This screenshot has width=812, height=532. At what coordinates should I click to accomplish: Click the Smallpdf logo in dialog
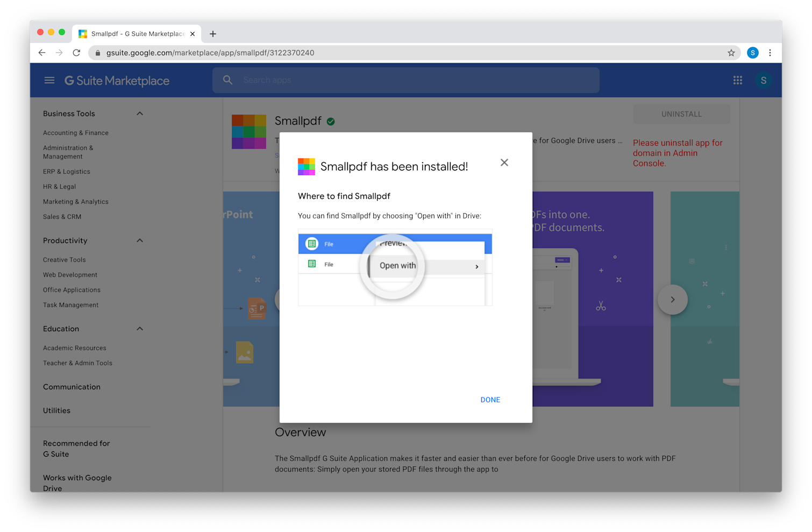click(307, 167)
